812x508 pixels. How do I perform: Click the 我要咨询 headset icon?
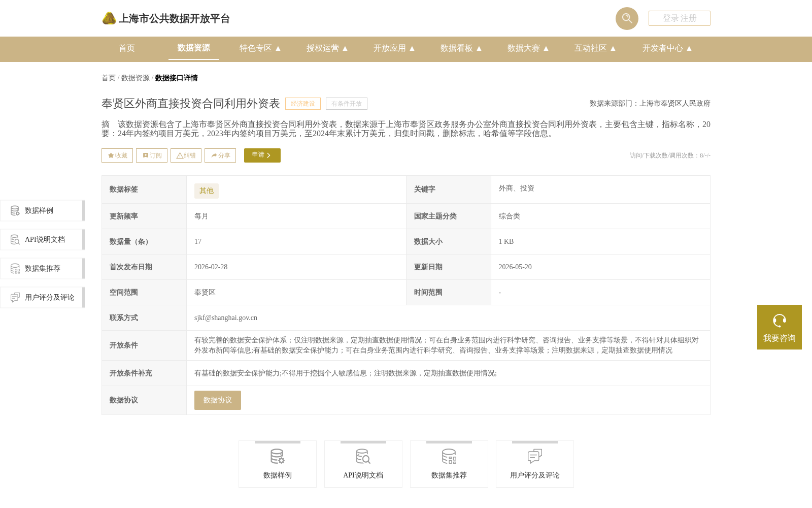point(780,321)
